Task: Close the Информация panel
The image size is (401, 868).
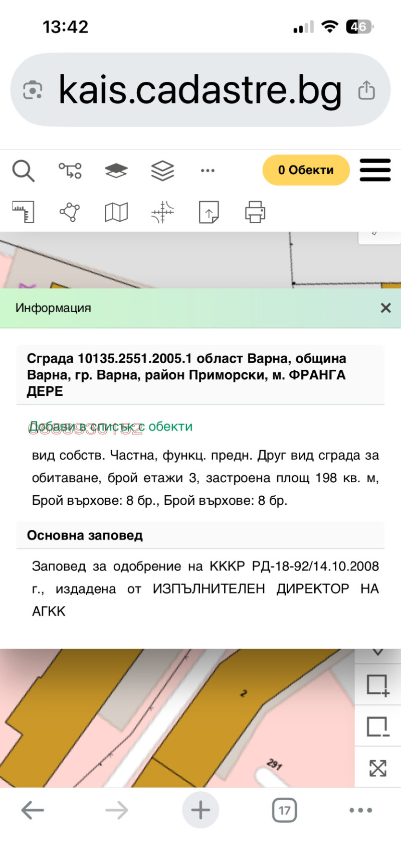Action: (385, 308)
